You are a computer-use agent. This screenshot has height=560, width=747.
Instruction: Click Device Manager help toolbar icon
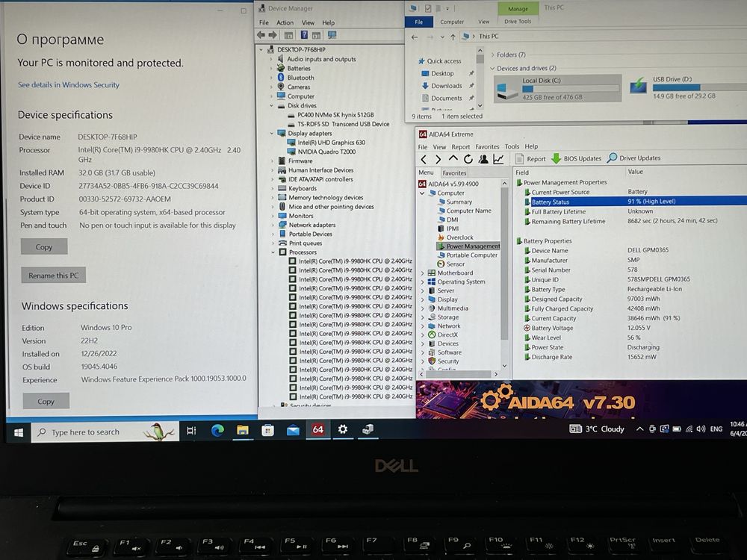304,35
